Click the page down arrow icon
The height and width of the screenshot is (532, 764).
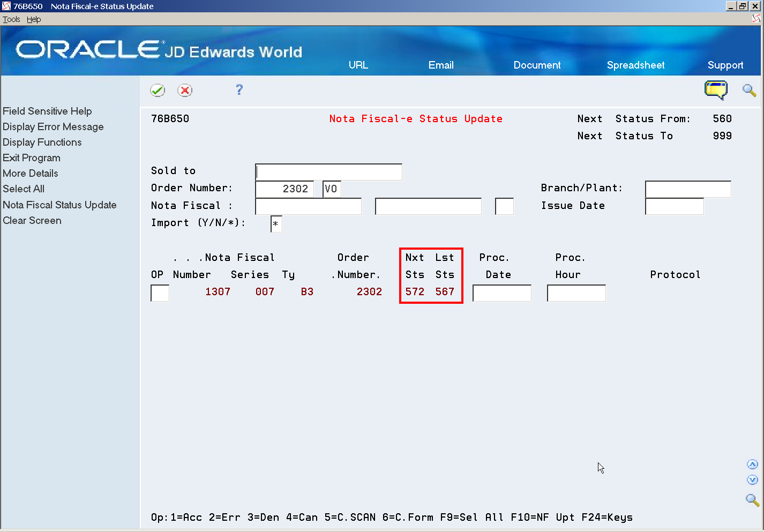coord(752,480)
